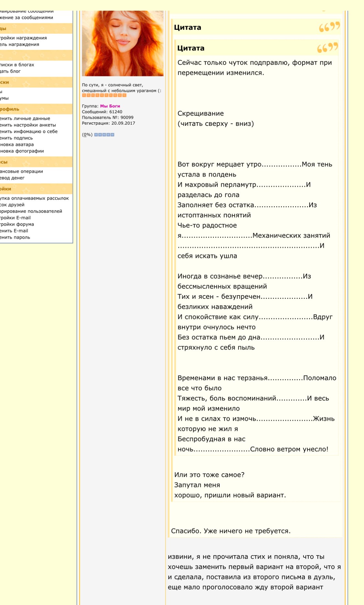Open the money transfer link ending in 'денег'
Screen dimensions: 364x605
12,178
